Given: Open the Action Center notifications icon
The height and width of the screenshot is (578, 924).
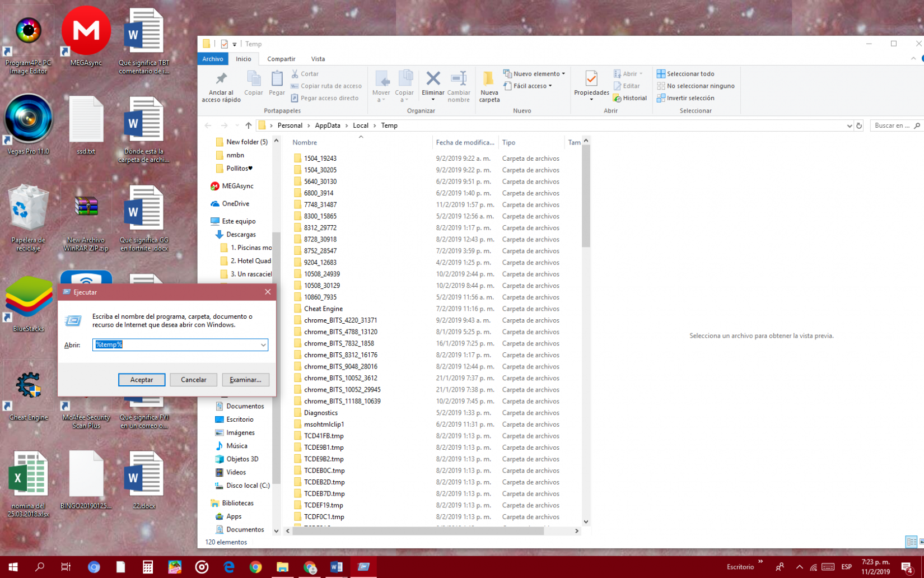Looking at the screenshot, I should 907,567.
